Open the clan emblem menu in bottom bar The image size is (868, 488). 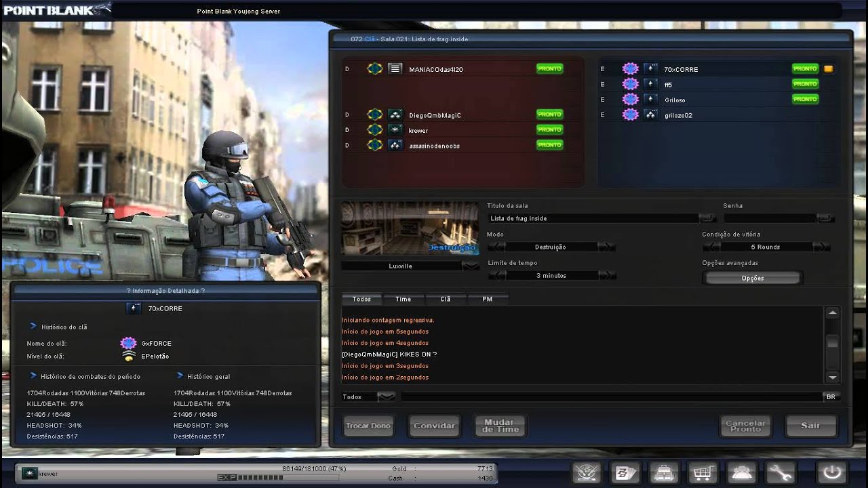pyautogui.click(x=586, y=472)
